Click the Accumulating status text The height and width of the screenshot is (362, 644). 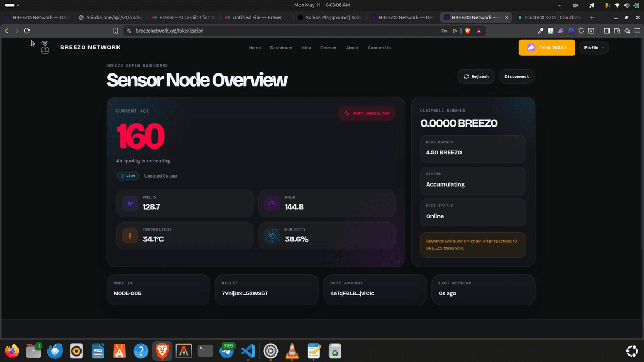tap(445, 184)
